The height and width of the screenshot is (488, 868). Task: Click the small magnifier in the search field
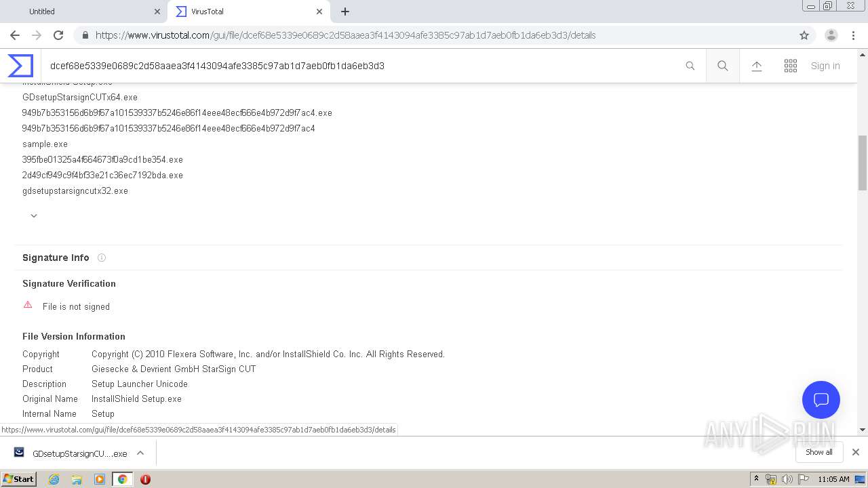pyautogui.click(x=690, y=66)
